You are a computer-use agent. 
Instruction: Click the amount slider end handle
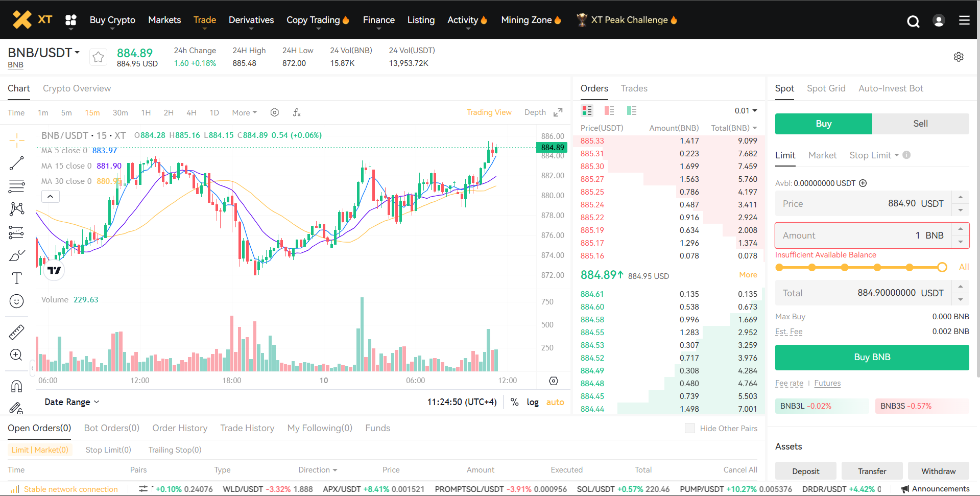942,267
